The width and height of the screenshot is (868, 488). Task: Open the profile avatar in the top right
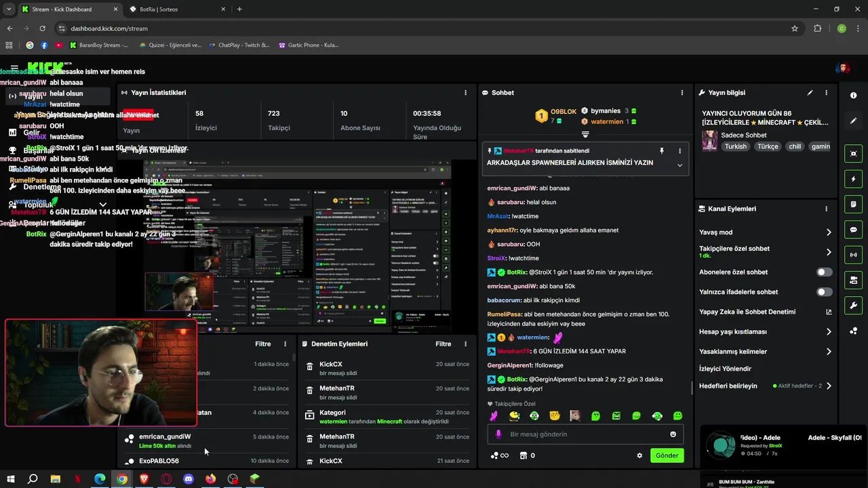click(x=843, y=68)
